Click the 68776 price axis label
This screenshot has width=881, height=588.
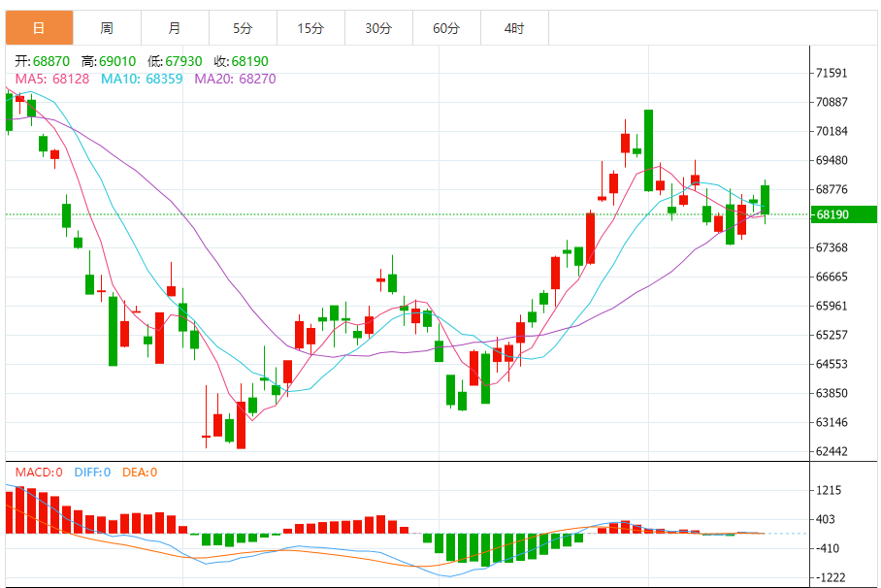pyautogui.click(x=832, y=189)
